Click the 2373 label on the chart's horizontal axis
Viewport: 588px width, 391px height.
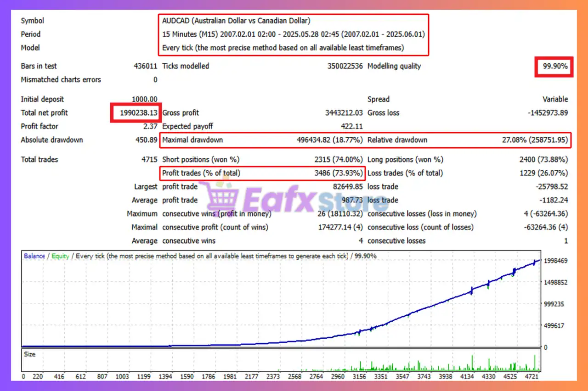point(273,377)
